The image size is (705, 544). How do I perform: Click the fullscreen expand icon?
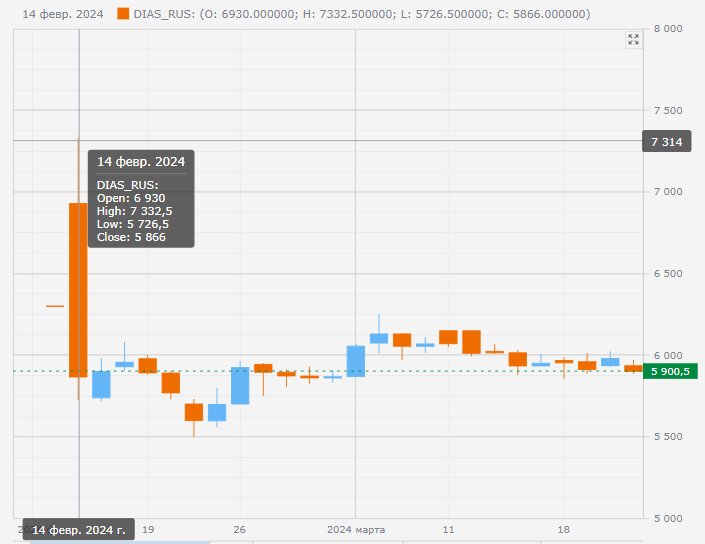(x=633, y=39)
